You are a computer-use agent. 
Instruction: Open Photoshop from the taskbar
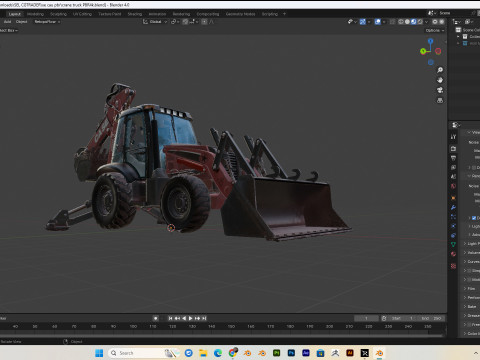coord(291,353)
